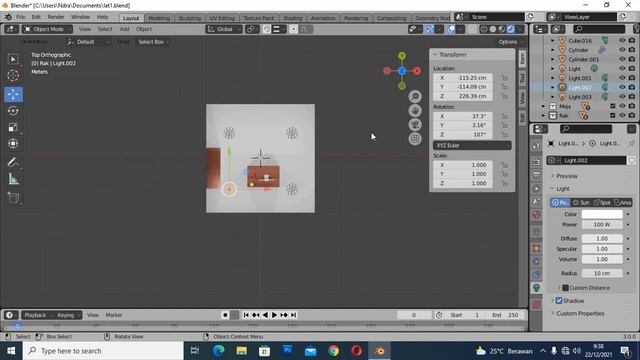The width and height of the screenshot is (640, 360).
Task: Set light type to Area
Action: pos(622,202)
